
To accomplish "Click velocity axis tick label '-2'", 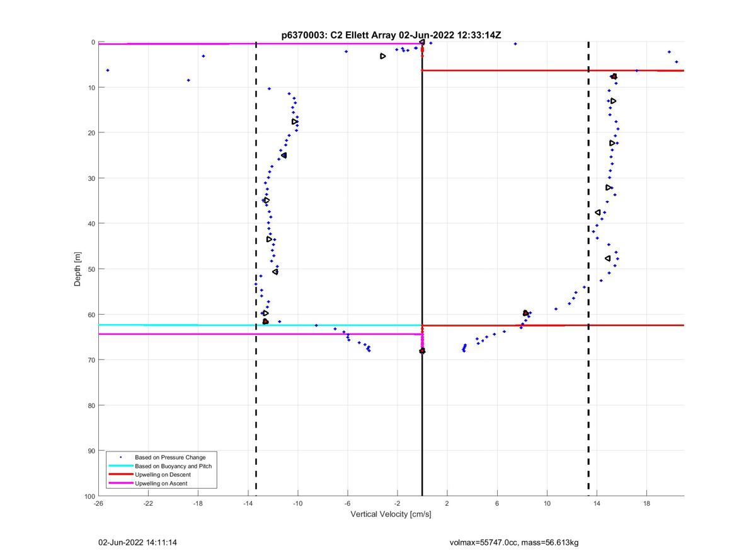I will point(397,503).
